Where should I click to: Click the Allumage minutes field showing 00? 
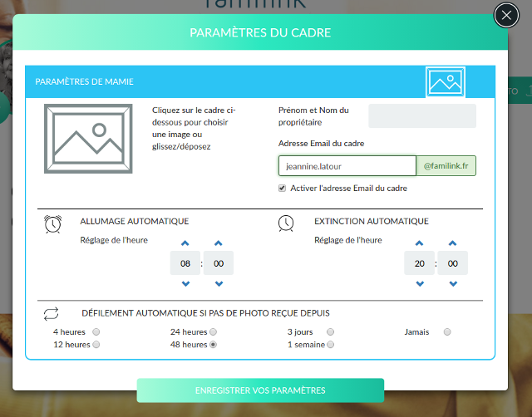point(219,263)
